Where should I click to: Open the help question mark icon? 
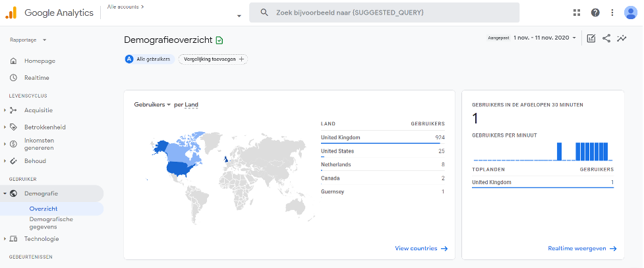pos(595,13)
